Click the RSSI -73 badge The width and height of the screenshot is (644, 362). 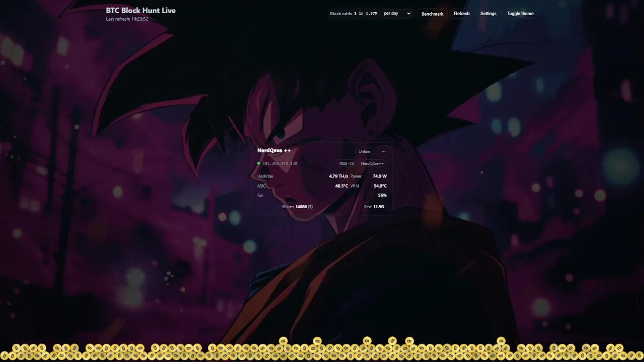(346, 163)
